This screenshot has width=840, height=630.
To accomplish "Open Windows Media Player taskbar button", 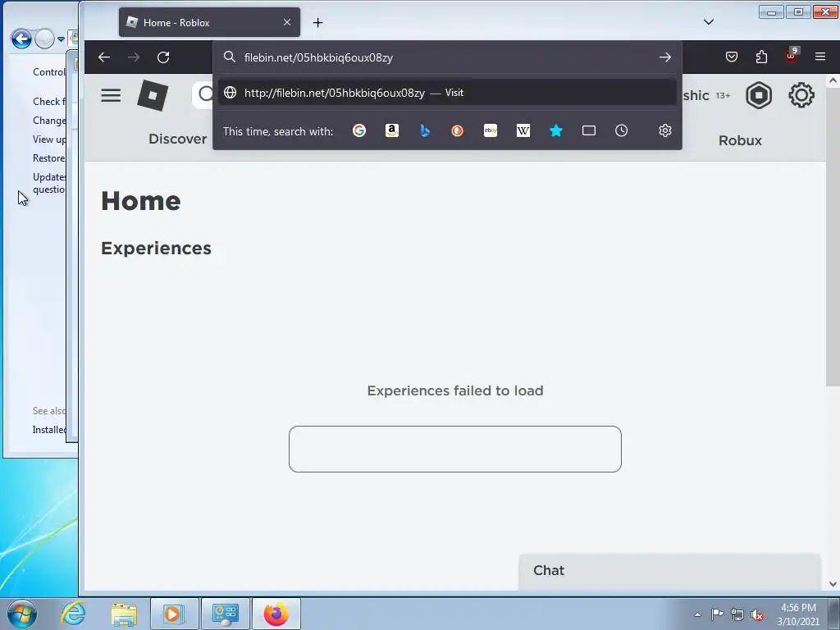I will pos(174,614).
